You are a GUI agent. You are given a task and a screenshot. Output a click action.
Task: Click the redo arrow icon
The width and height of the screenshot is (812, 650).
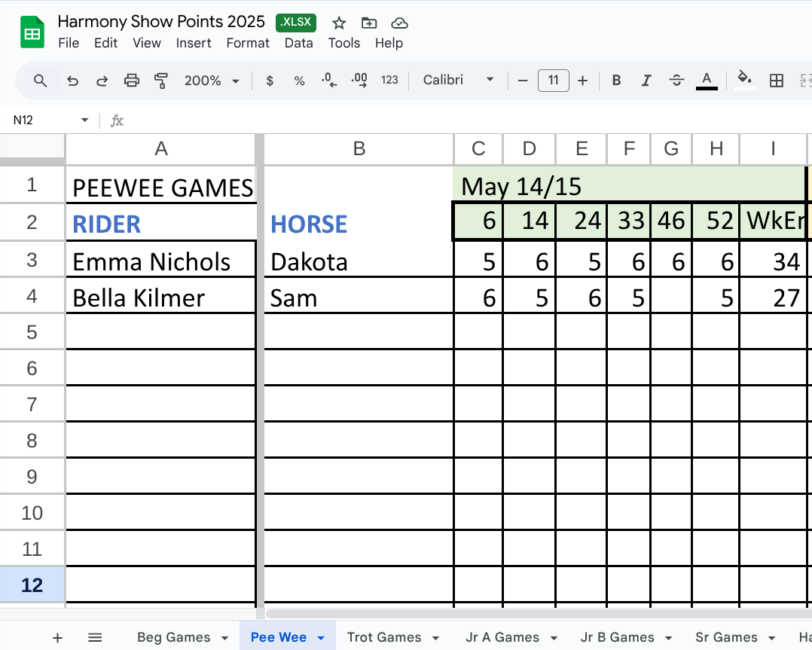tap(102, 81)
